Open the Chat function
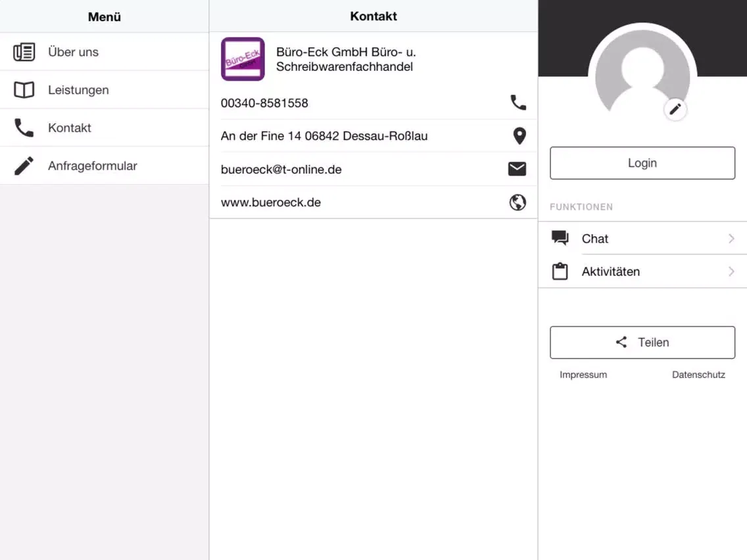The height and width of the screenshot is (560, 747). (642, 239)
